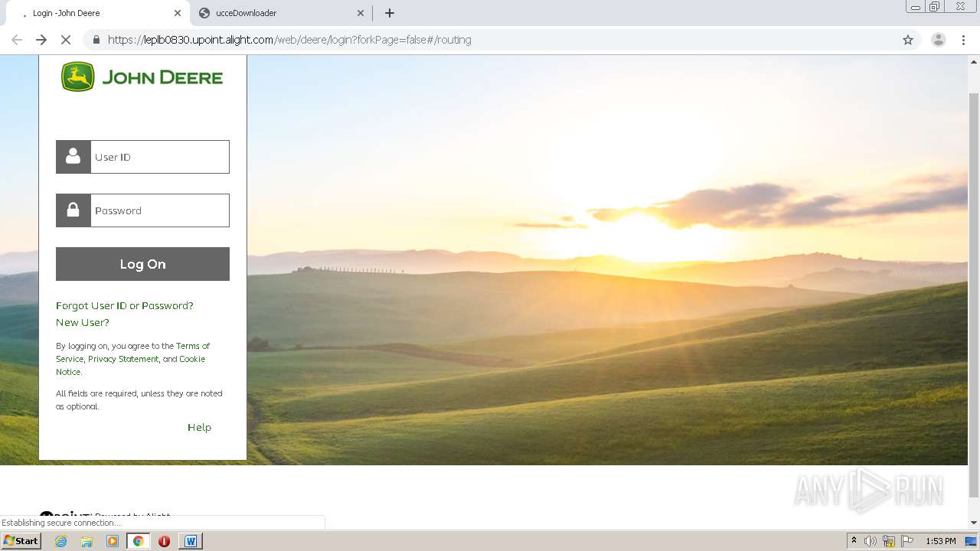Go forward to the next page
The height and width of the screenshot is (551, 980).
click(x=41, y=40)
